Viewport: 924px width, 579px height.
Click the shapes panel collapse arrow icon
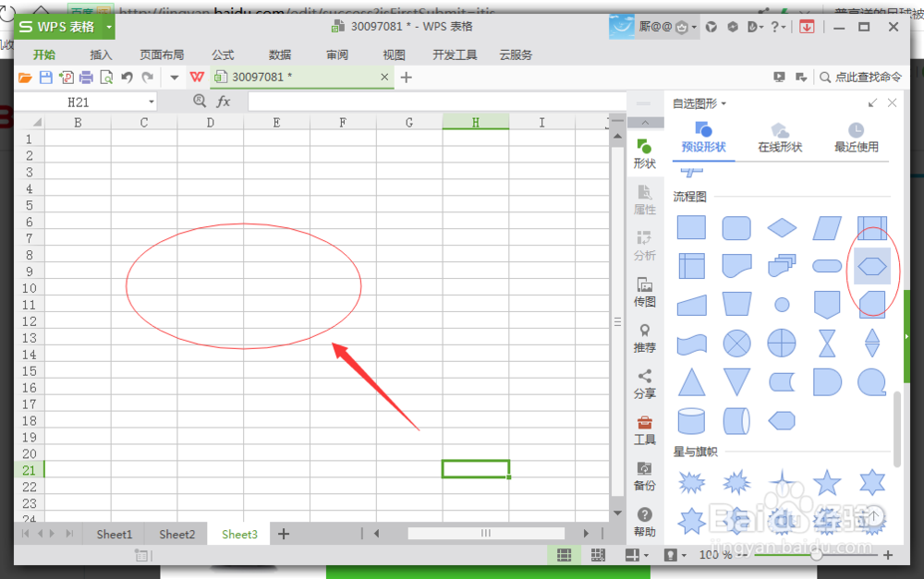point(872,103)
